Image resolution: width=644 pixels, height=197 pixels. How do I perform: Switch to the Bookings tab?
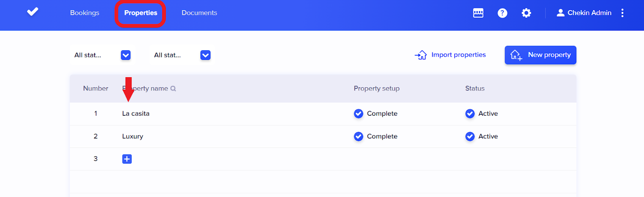(x=85, y=13)
